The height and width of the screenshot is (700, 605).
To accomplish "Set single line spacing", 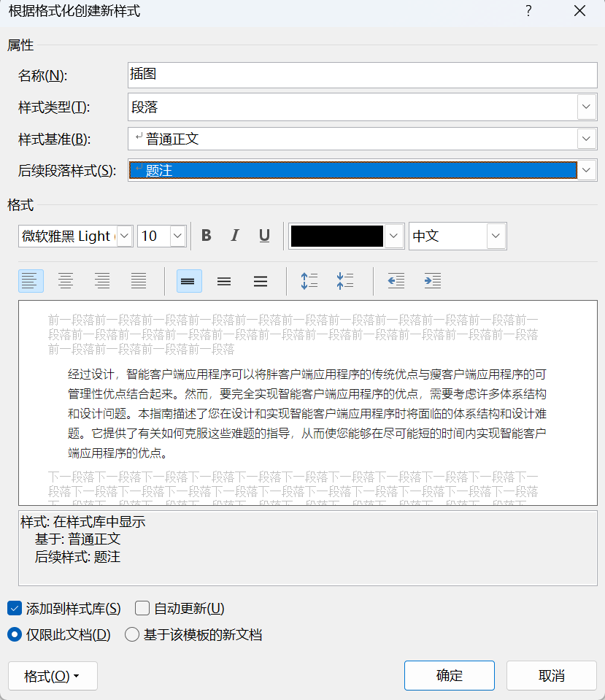I will [189, 281].
